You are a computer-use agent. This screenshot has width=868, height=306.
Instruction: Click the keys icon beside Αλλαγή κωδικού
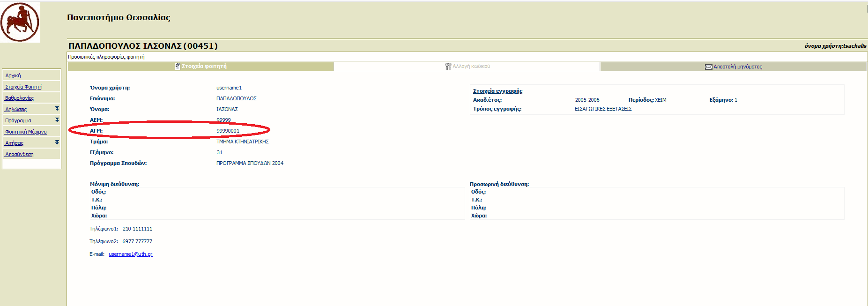point(448,67)
